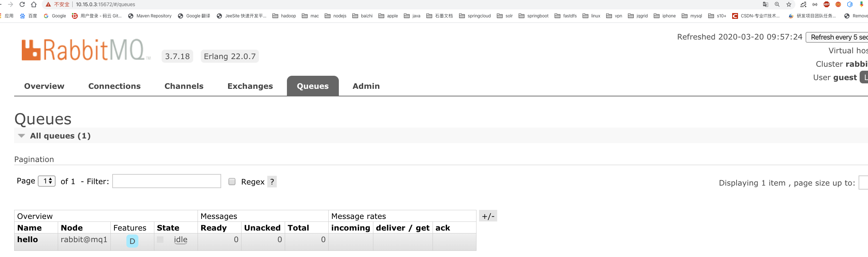Image resolution: width=868 pixels, height=257 pixels.
Task: Switch to the Exchanges tab
Action: coord(250,86)
